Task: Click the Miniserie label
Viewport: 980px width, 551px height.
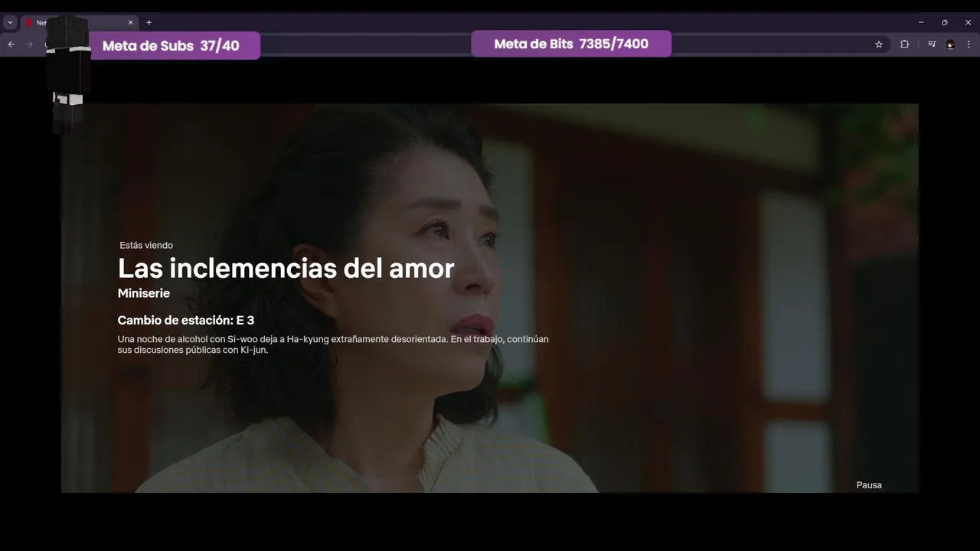Action: click(144, 293)
